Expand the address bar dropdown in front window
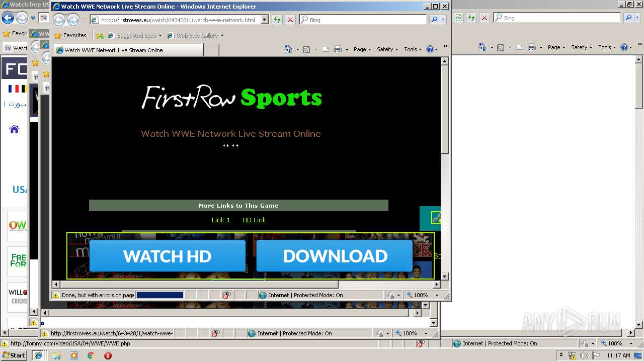 pyautogui.click(x=265, y=20)
